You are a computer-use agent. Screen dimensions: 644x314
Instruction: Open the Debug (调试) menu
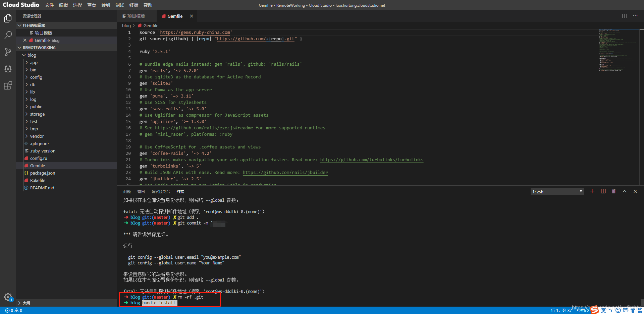[120, 5]
